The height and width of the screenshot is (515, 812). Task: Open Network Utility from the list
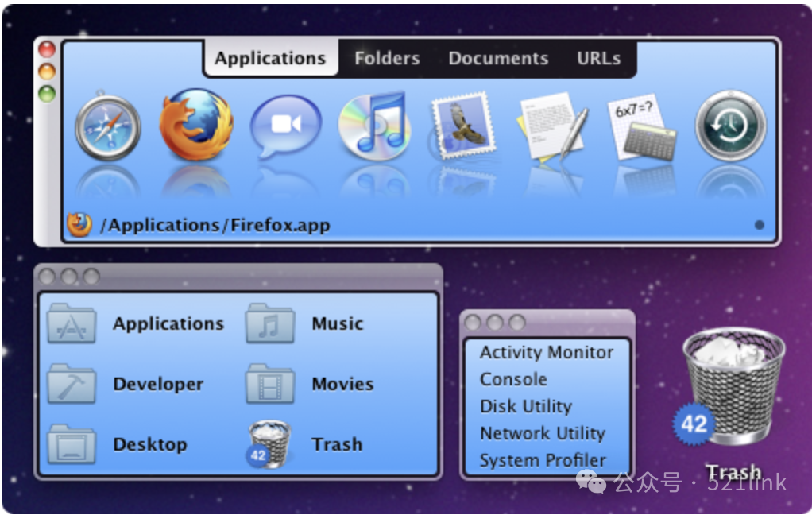coord(542,433)
